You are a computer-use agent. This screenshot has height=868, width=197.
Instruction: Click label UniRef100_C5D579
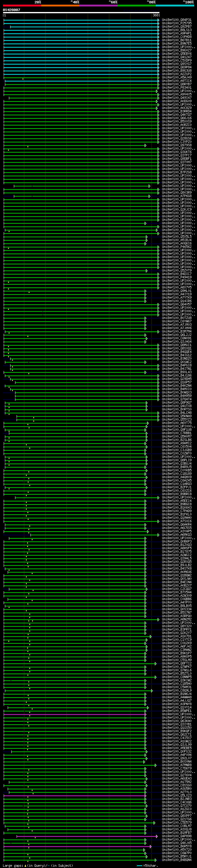coord(177,822)
